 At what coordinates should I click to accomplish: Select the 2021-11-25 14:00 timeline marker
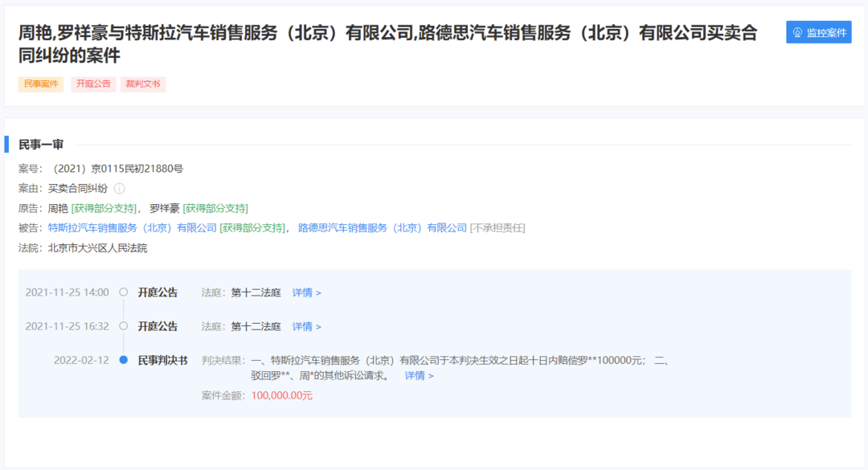(124, 292)
